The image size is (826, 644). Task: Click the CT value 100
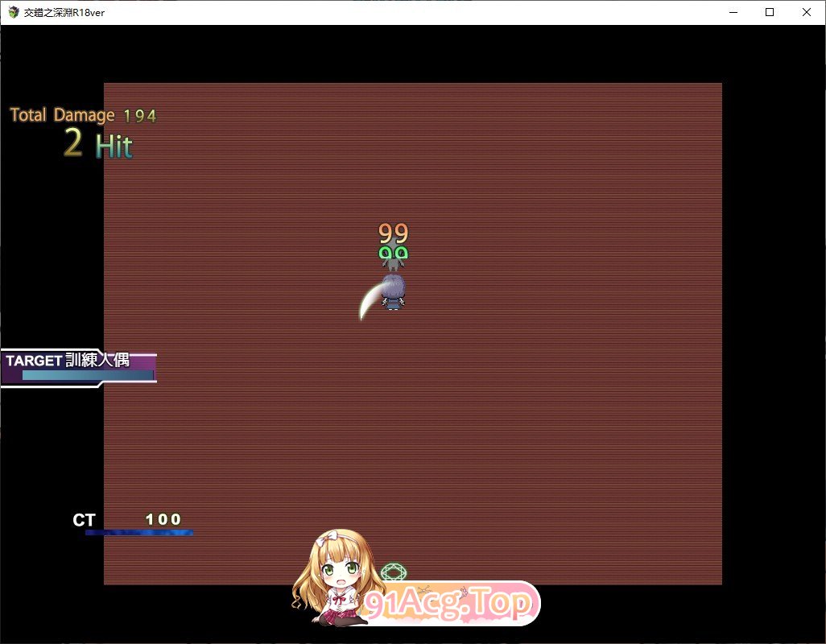(163, 519)
